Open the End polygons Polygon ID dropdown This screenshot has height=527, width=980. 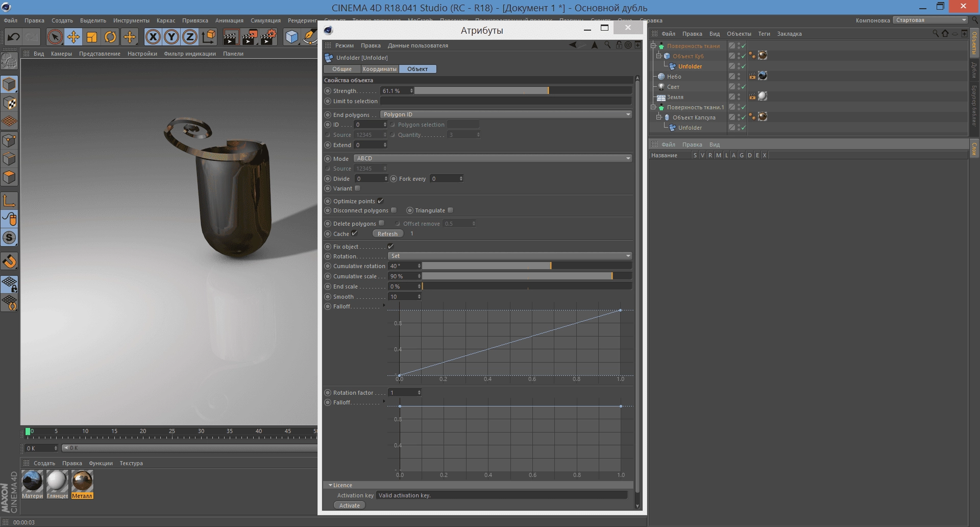[x=506, y=114]
